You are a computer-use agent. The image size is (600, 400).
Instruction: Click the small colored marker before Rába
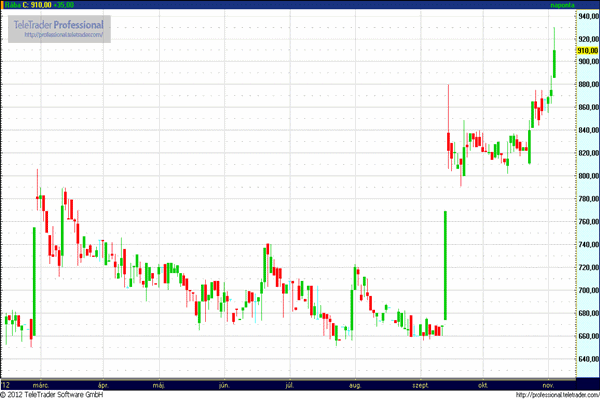pyautogui.click(x=3, y=5)
